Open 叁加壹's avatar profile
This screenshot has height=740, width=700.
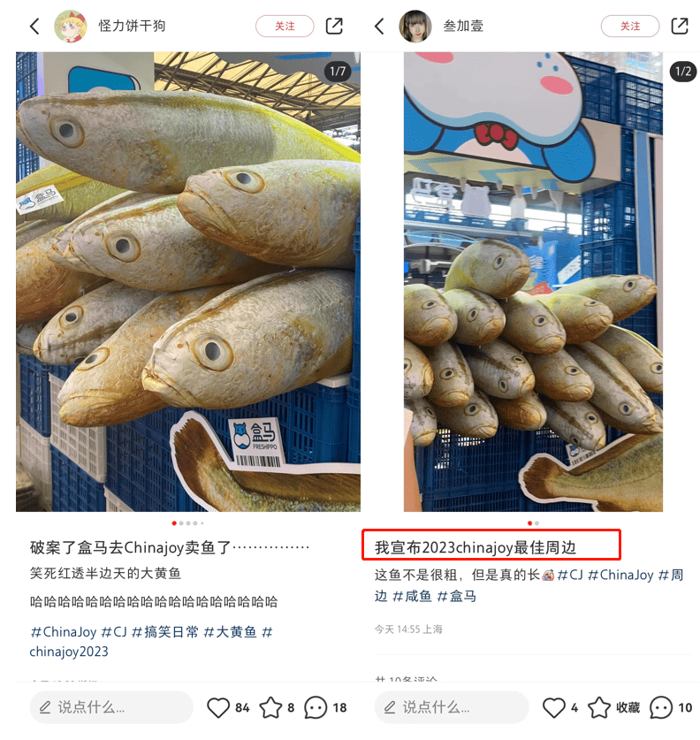coord(415,26)
